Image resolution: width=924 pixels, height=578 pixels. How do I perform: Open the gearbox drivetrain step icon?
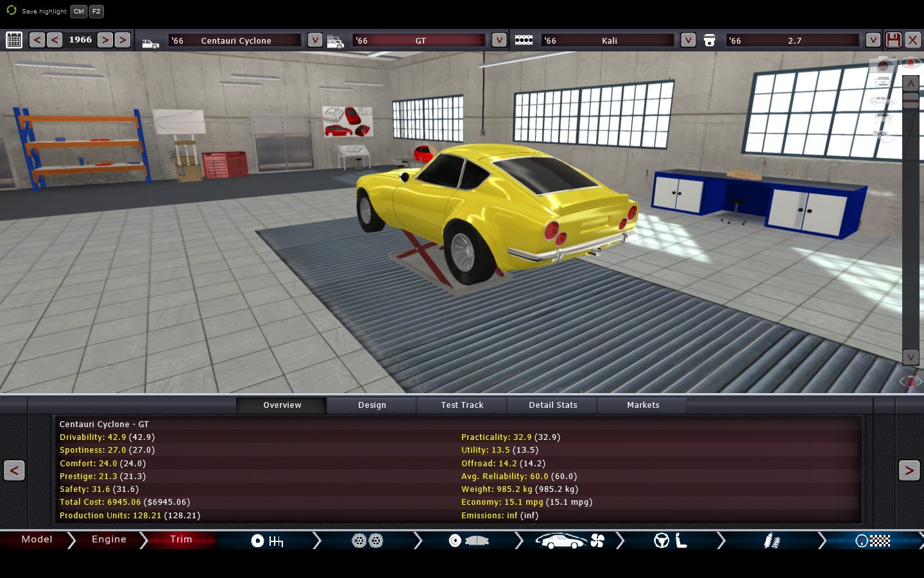(266, 541)
